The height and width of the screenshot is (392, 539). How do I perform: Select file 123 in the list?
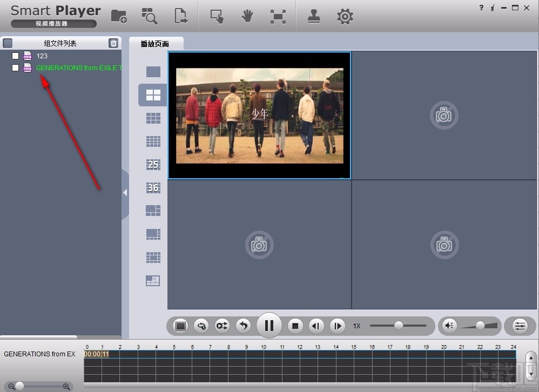[x=42, y=56]
